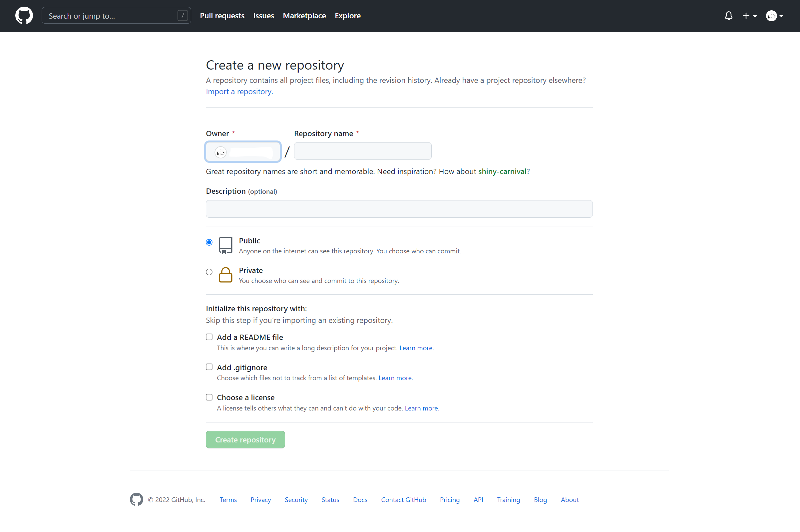800x532 pixels.
Task: Enable the Choose a license option
Action: (x=209, y=397)
